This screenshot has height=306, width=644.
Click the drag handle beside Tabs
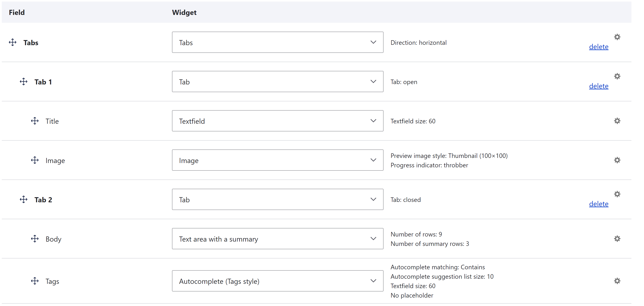[12, 42]
